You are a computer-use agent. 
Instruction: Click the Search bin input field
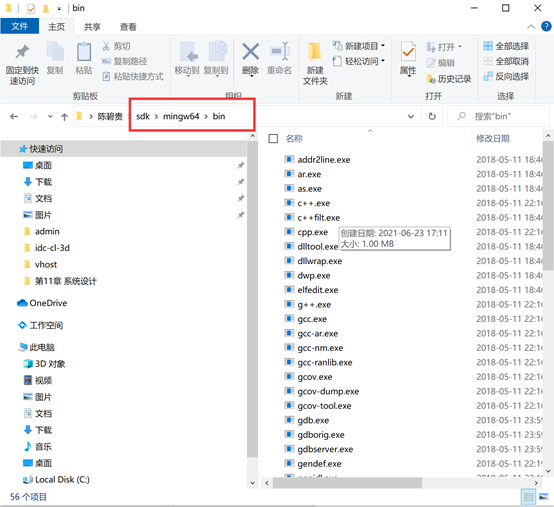coord(498,116)
